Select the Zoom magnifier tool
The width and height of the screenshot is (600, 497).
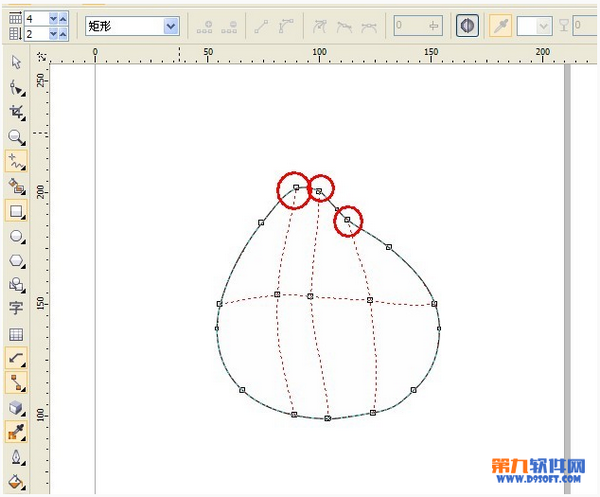point(16,137)
